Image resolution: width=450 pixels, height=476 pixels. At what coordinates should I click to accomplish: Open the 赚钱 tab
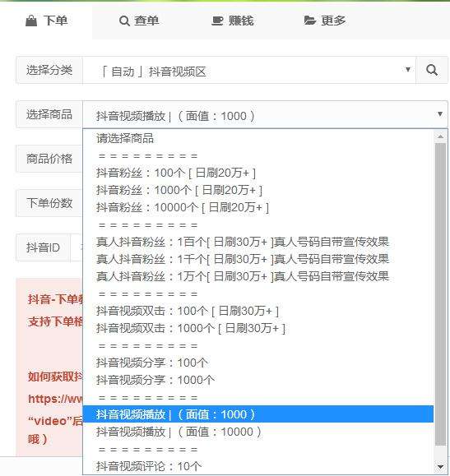click(233, 21)
